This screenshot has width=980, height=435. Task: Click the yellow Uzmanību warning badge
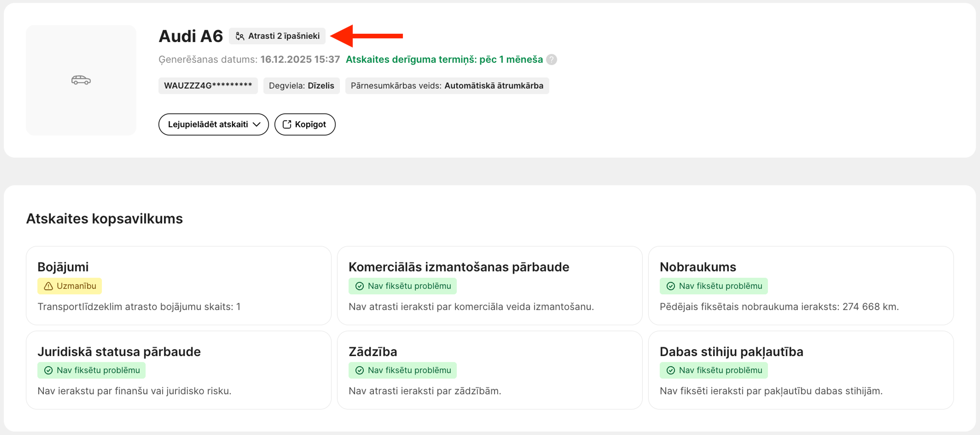(x=70, y=286)
